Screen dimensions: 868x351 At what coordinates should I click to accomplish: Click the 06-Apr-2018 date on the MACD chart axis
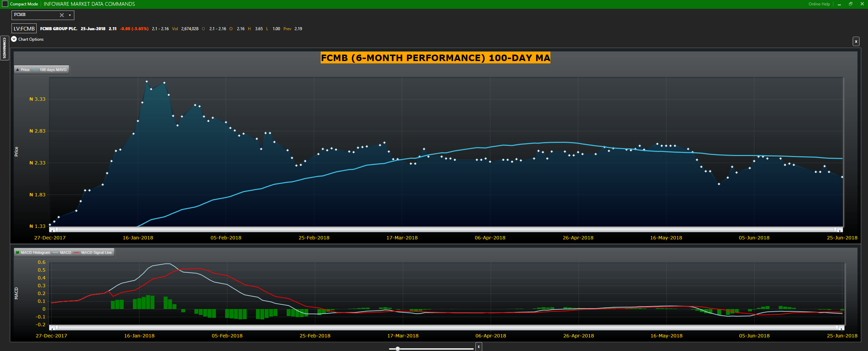491,336
